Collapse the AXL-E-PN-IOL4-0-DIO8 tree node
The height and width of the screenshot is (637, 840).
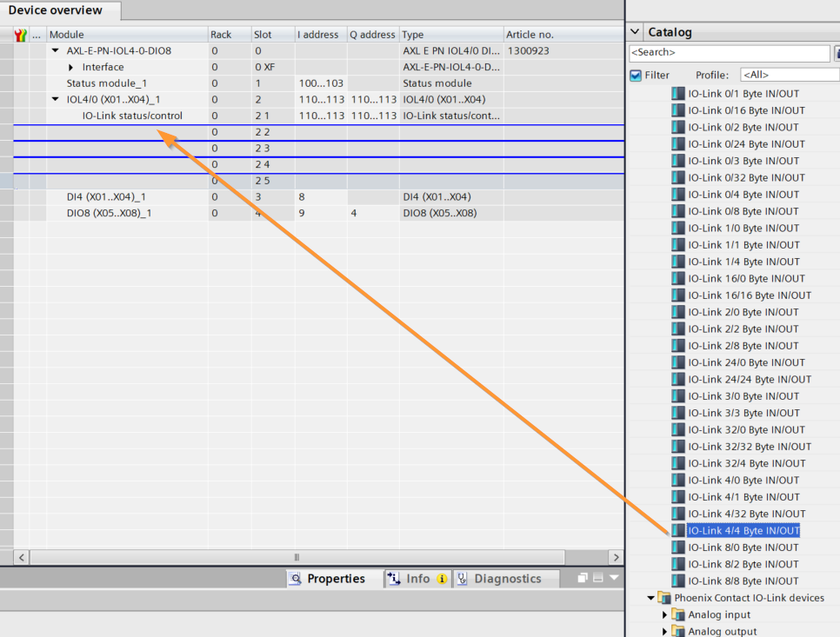pyautogui.click(x=56, y=51)
